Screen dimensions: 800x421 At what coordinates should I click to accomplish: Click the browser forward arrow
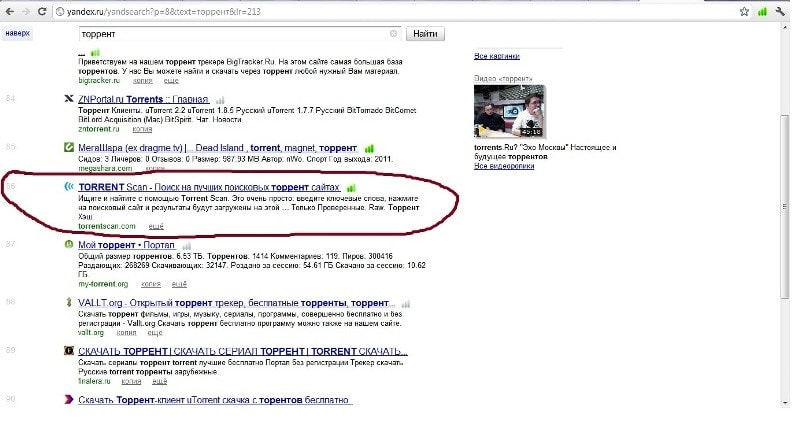coord(26,11)
